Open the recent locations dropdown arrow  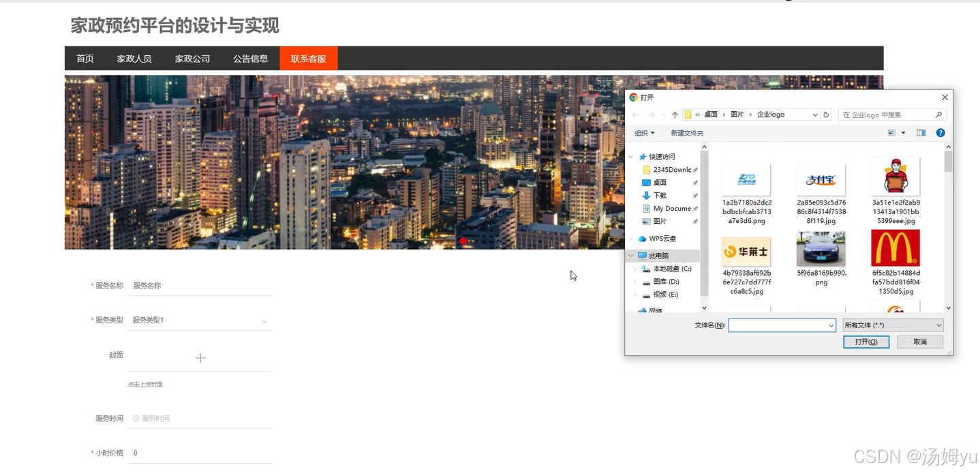pos(664,115)
